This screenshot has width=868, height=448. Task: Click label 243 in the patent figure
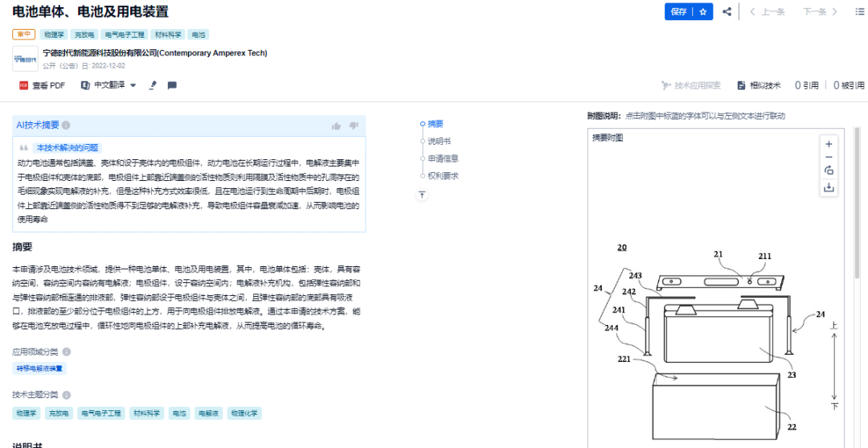636,275
